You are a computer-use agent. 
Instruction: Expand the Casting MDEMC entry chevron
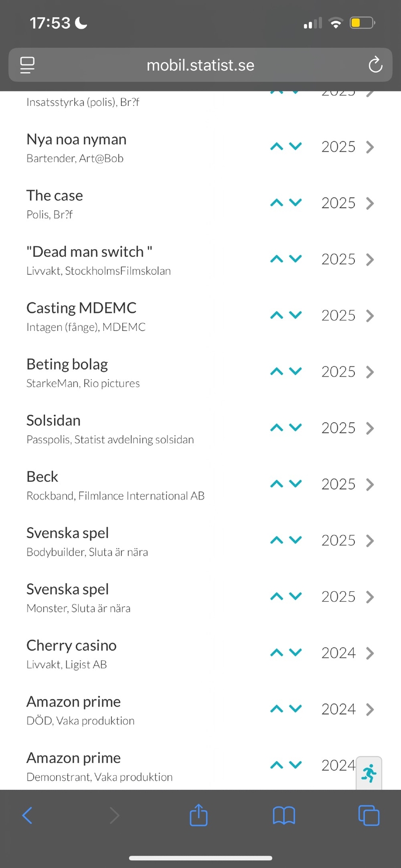[x=370, y=315]
